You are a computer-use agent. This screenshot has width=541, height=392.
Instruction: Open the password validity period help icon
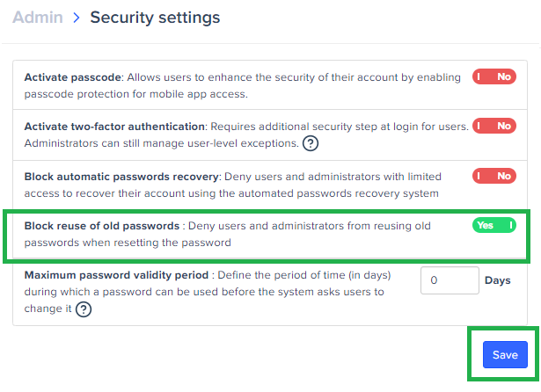click(84, 309)
